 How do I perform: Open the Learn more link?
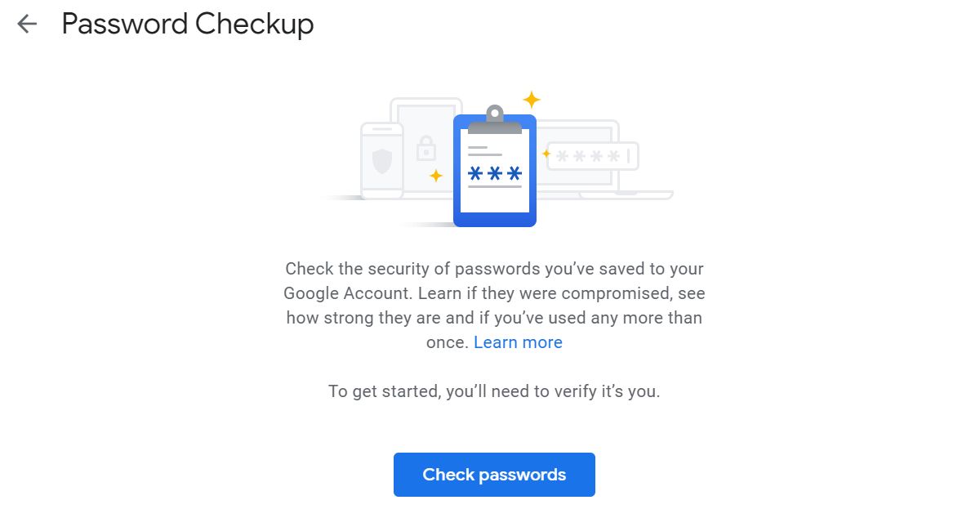[518, 342]
